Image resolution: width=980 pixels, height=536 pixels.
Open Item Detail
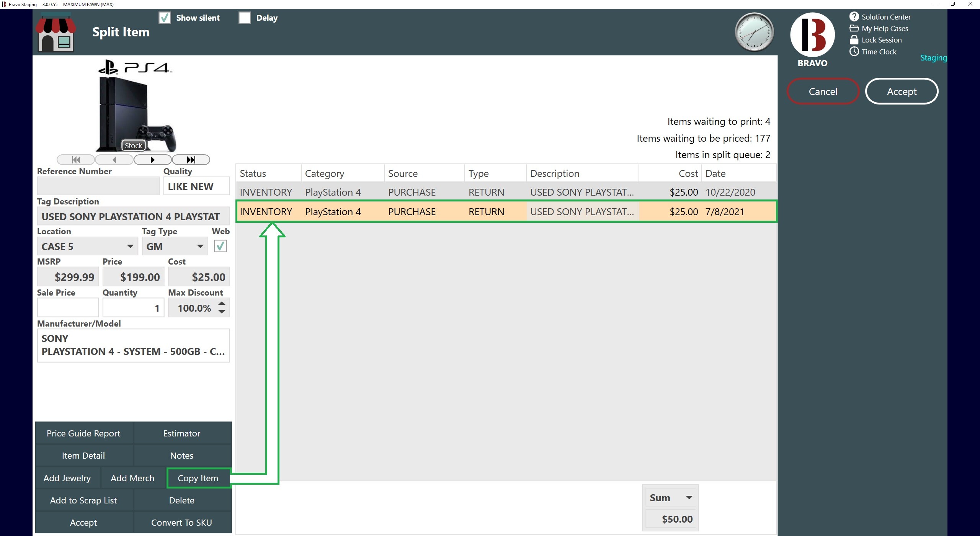(83, 455)
